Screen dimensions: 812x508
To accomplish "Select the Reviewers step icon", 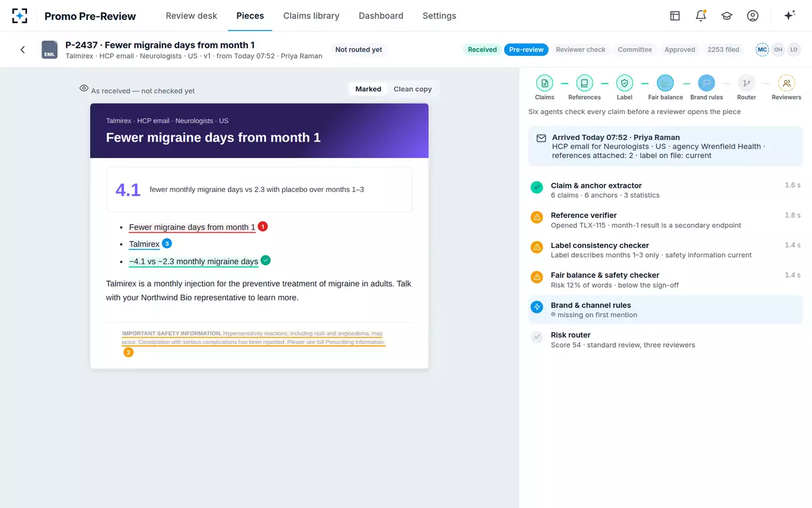I will pyautogui.click(x=787, y=83).
